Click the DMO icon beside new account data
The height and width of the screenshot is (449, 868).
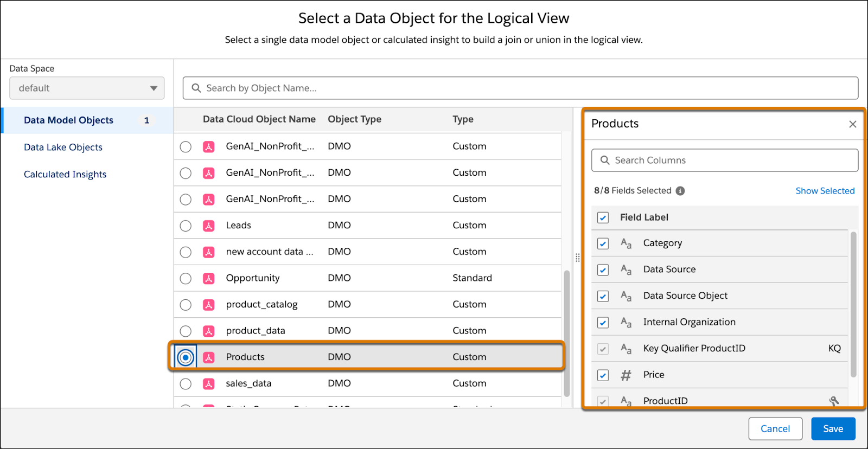[209, 252]
